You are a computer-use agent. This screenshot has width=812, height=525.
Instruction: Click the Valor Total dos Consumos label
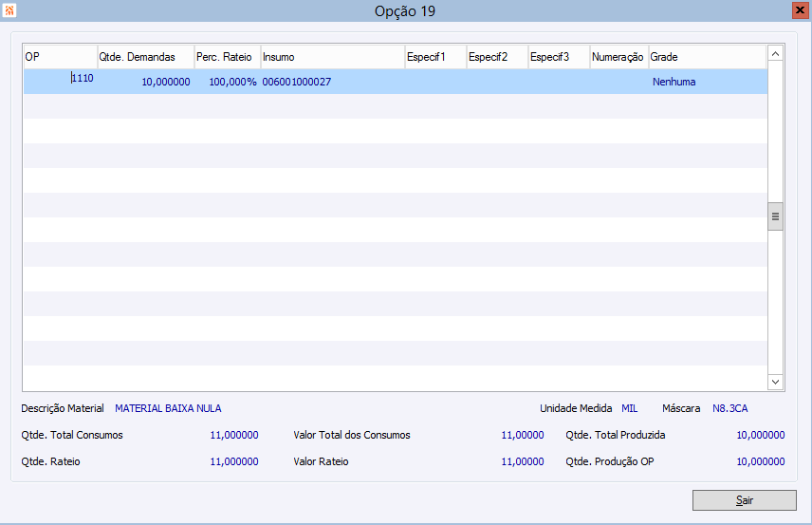click(x=352, y=435)
